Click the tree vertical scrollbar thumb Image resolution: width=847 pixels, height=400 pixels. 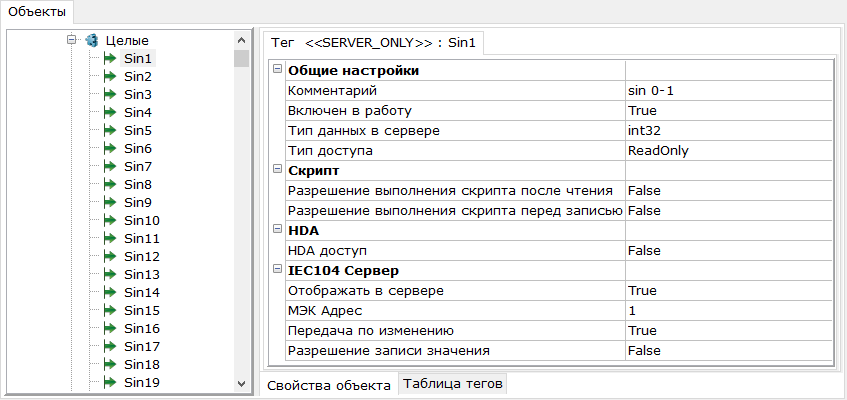[x=241, y=58]
